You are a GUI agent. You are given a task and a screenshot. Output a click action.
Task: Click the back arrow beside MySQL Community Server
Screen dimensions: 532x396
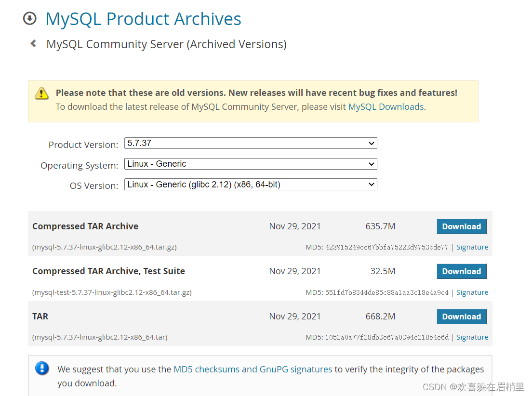click(x=33, y=44)
